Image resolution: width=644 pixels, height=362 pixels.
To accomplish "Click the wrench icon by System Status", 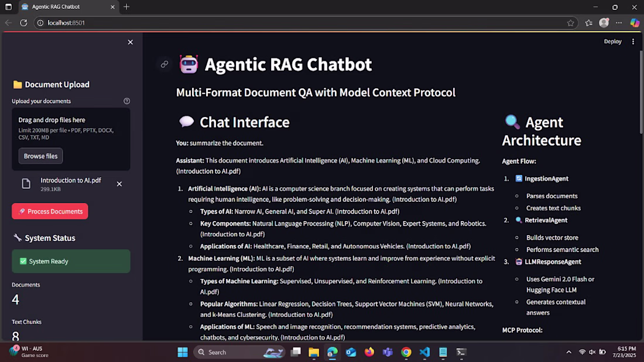I will click(x=17, y=237).
